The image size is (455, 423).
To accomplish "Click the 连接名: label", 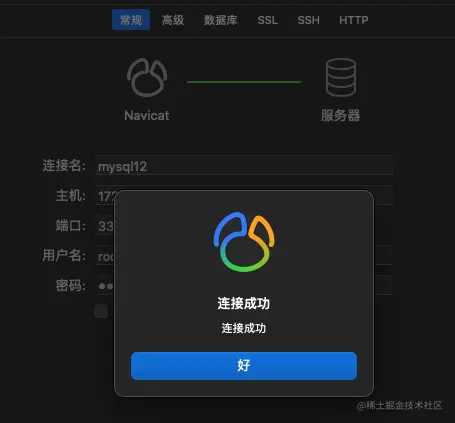I will (x=64, y=165).
